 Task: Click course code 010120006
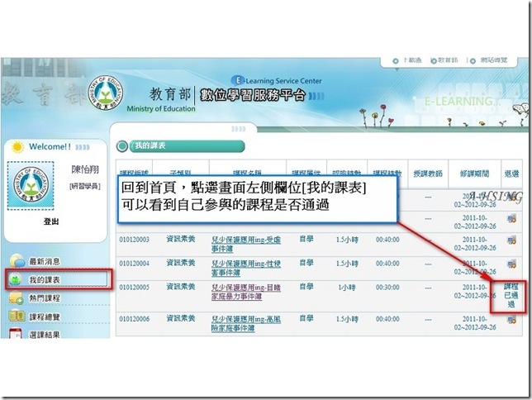(x=134, y=319)
